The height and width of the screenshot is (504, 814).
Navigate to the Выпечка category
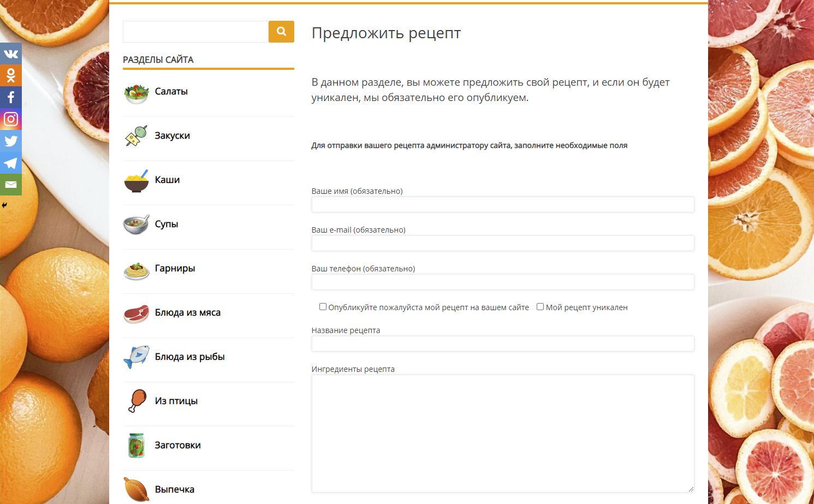pos(174,490)
